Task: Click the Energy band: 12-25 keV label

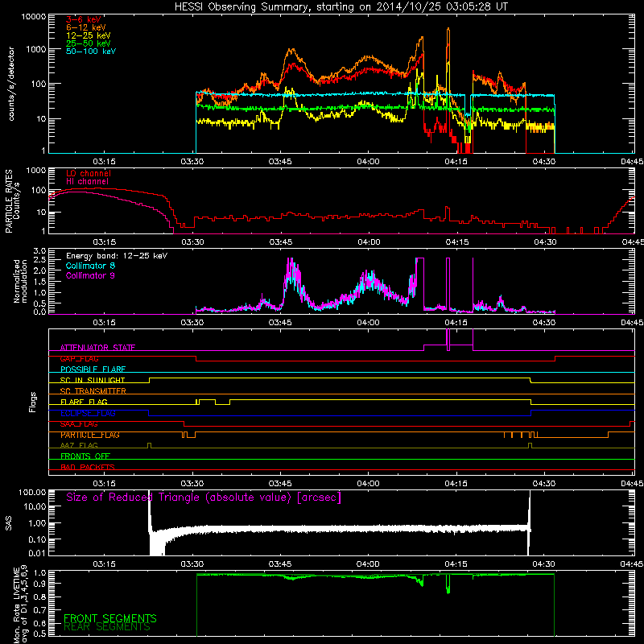Action: (117, 256)
